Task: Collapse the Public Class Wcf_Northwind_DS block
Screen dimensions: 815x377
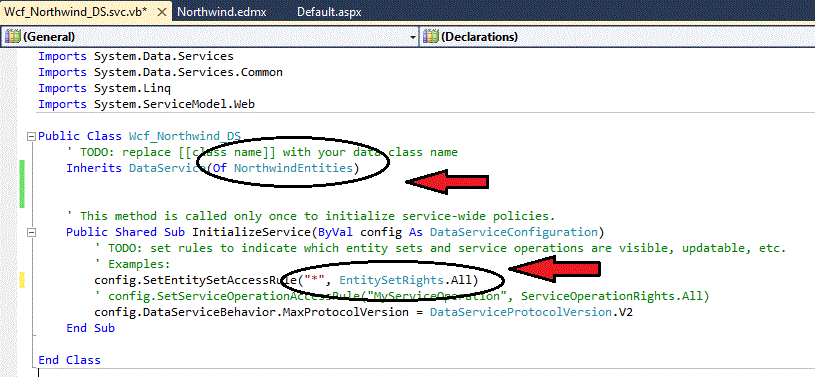Action: [31, 136]
